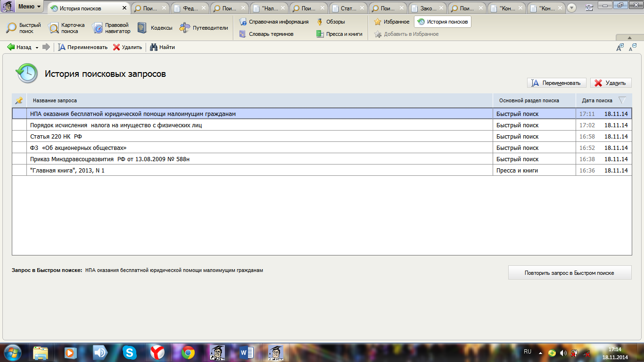Select row НПА оказания бесплатной юридической помощи

pos(322,114)
